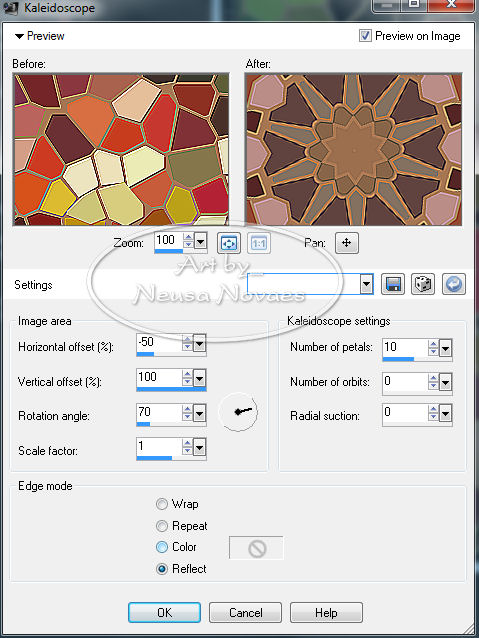Select the Repeat edge mode
This screenshot has height=638, width=479.
click(162, 526)
